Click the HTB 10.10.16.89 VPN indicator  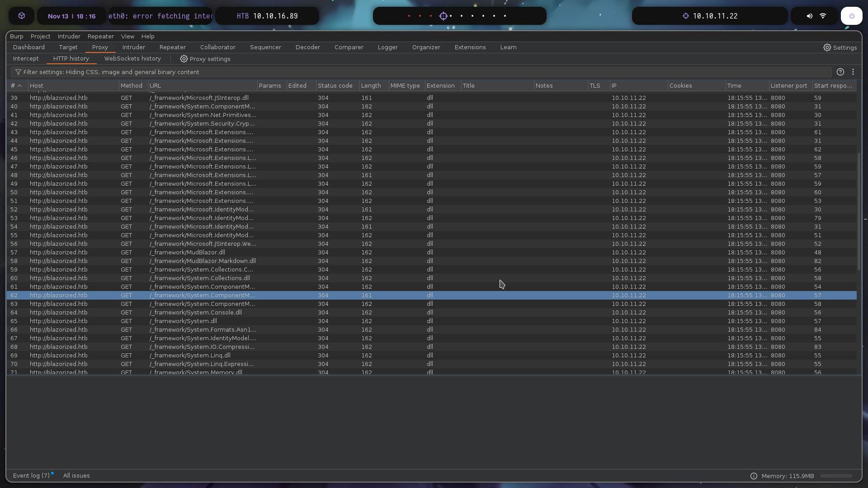point(267,16)
